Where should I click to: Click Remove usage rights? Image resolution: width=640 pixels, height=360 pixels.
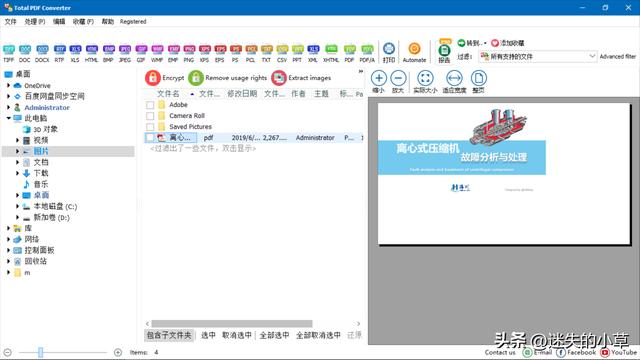228,78
